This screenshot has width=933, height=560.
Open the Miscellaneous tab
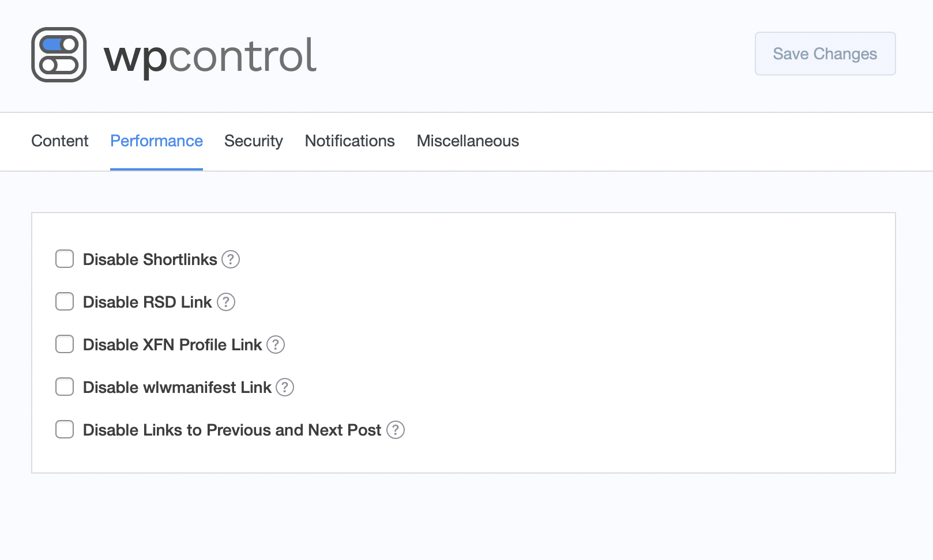(468, 141)
